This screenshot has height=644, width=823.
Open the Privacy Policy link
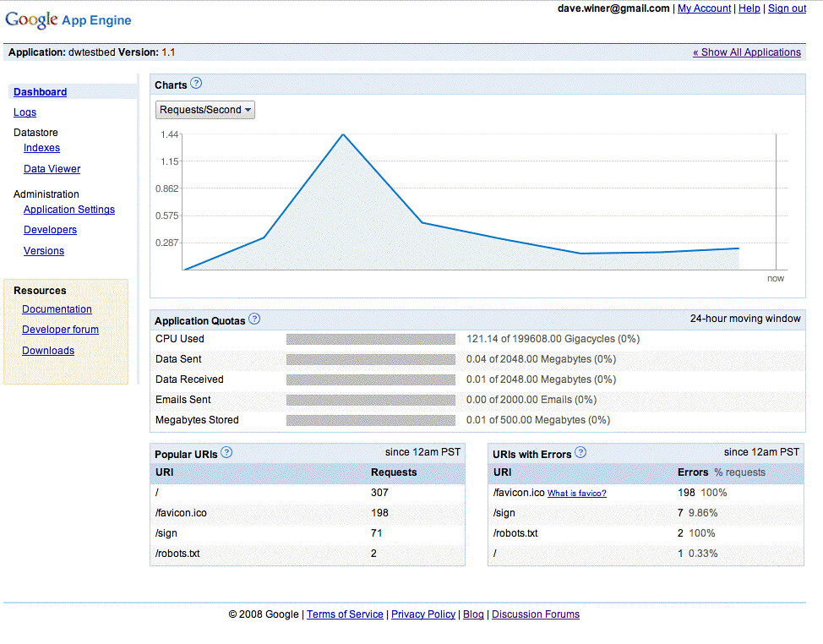tap(423, 614)
